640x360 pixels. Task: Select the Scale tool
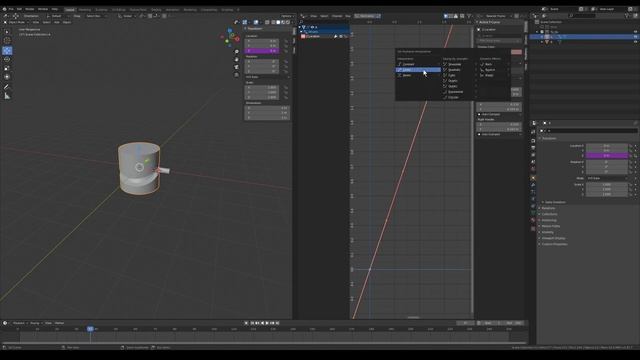click(x=7, y=68)
